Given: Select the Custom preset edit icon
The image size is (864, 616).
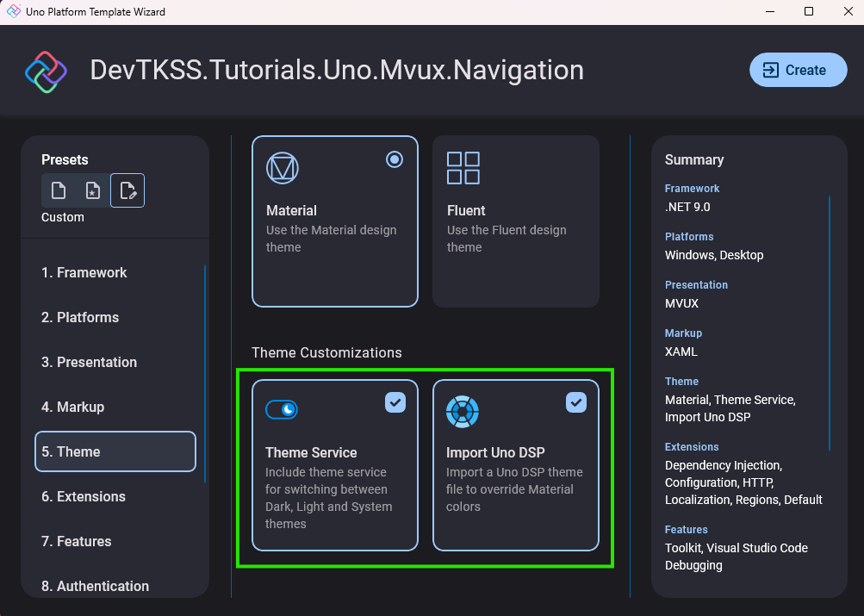Looking at the screenshot, I should coord(127,190).
